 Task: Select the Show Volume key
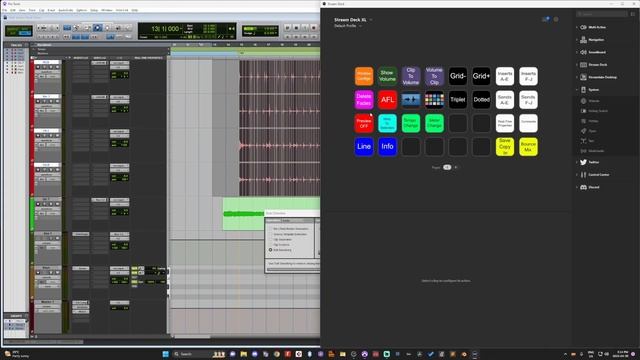[x=387, y=76]
